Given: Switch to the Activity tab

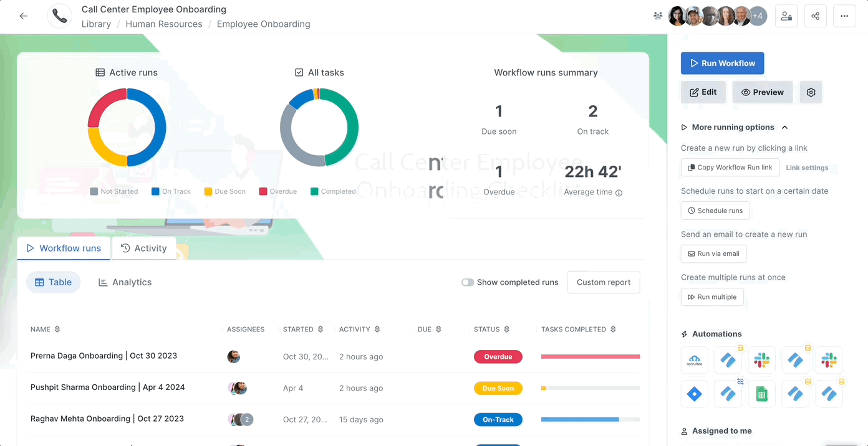Looking at the screenshot, I should point(143,248).
